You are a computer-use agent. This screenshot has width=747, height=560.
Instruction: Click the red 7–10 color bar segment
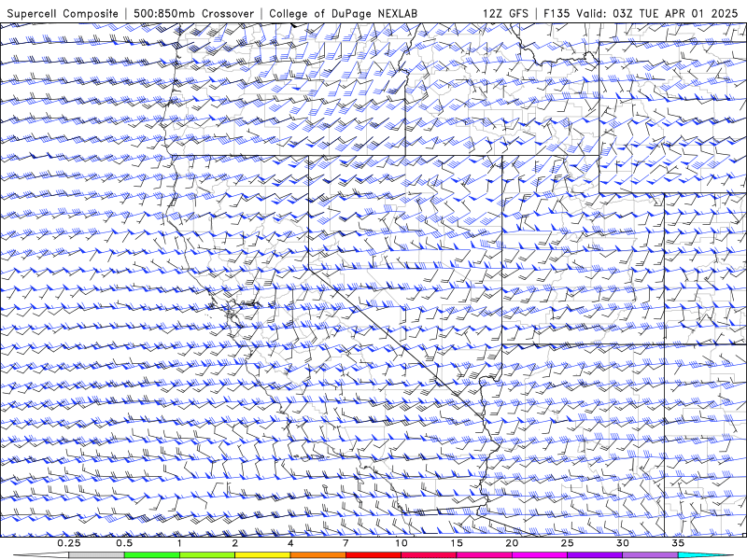[x=373, y=555]
